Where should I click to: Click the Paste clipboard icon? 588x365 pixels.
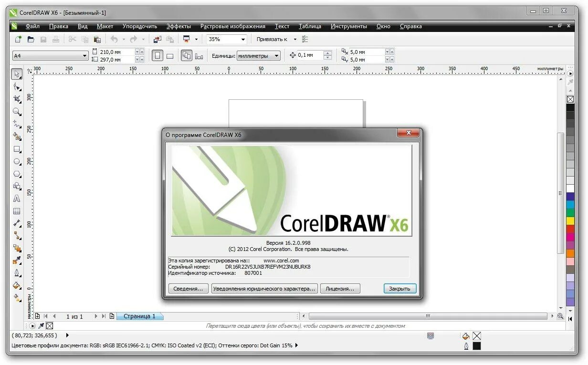pos(97,40)
